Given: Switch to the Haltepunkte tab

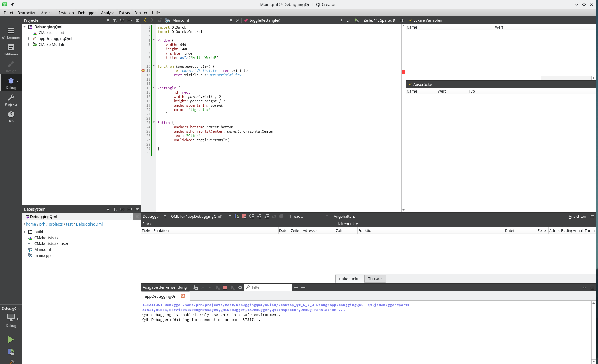Looking at the screenshot, I should pyautogui.click(x=350, y=279).
